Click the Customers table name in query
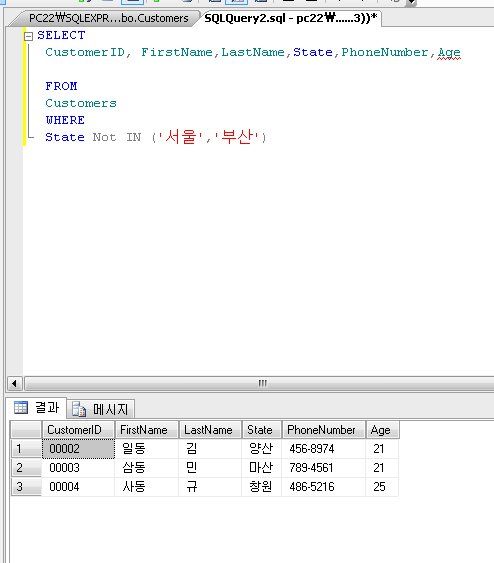 coord(81,103)
